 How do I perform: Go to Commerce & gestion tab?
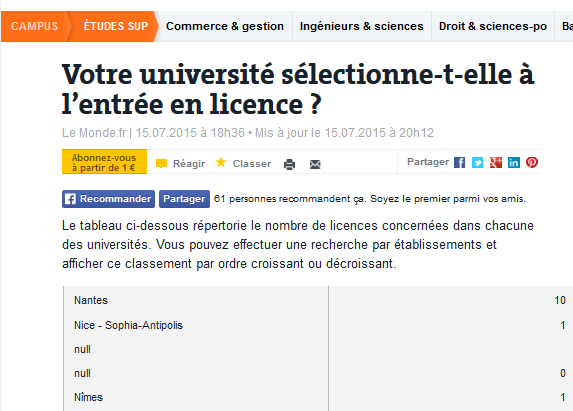point(225,26)
